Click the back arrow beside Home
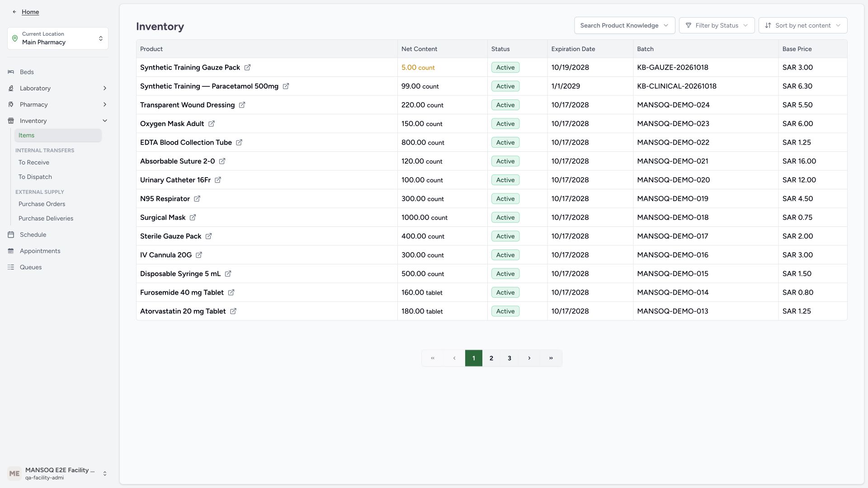868x488 pixels. 14,12
